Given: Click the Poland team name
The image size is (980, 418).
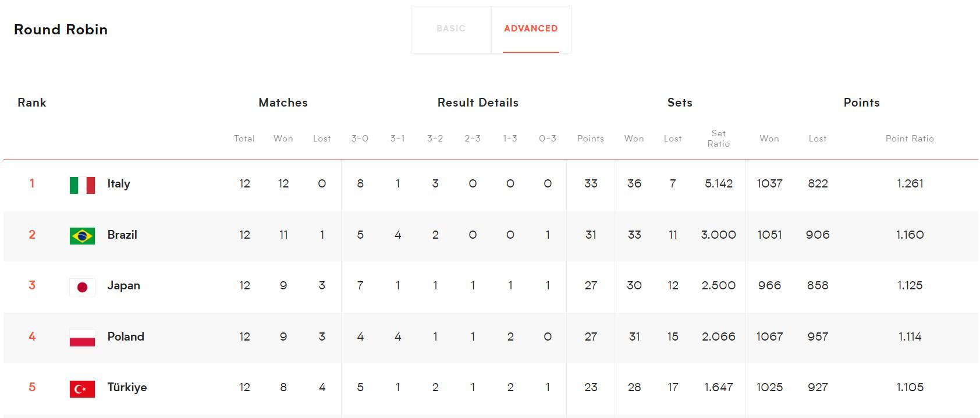Looking at the screenshot, I should 126,336.
